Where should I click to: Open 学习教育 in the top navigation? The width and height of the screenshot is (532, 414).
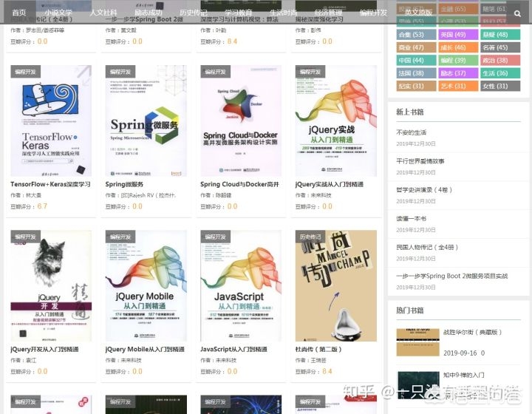pyautogui.click(x=238, y=13)
